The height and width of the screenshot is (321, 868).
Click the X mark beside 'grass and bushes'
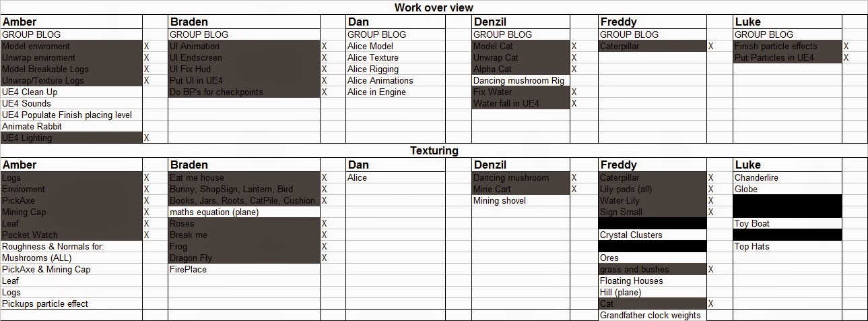(710, 270)
